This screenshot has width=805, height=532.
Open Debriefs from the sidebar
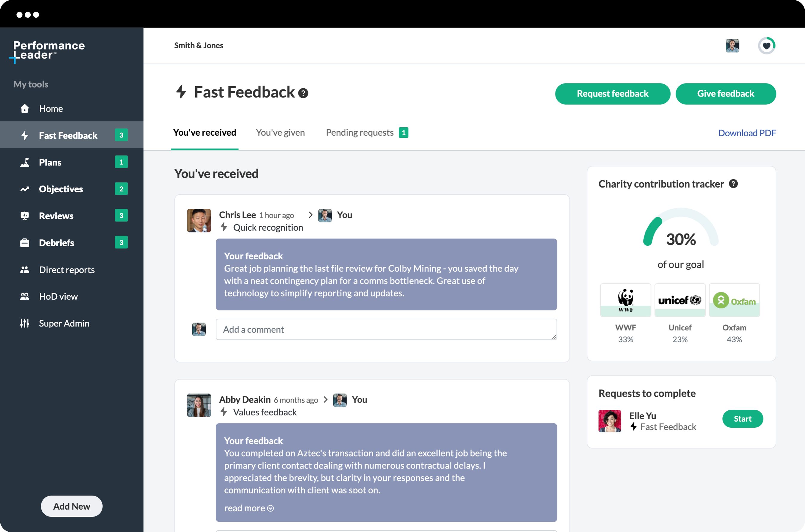[56, 242]
